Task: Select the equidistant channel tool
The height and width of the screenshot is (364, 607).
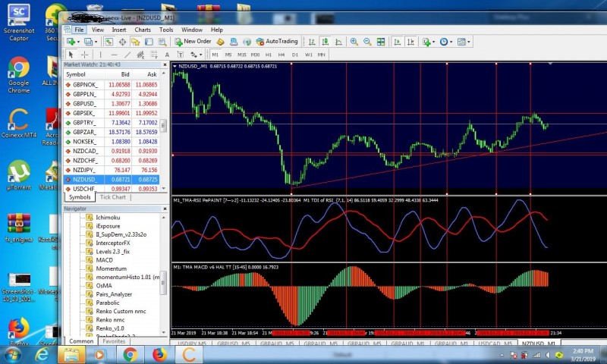Action: (x=140, y=55)
